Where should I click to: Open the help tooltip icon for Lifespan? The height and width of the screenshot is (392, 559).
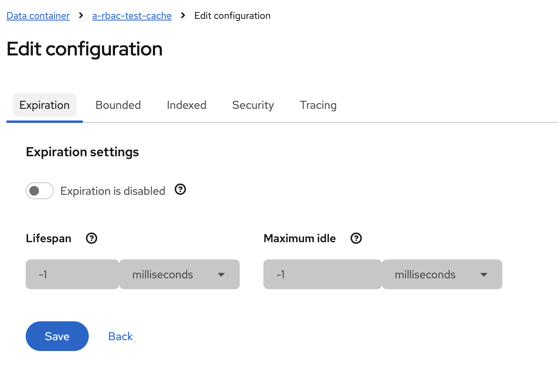[x=91, y=238]
